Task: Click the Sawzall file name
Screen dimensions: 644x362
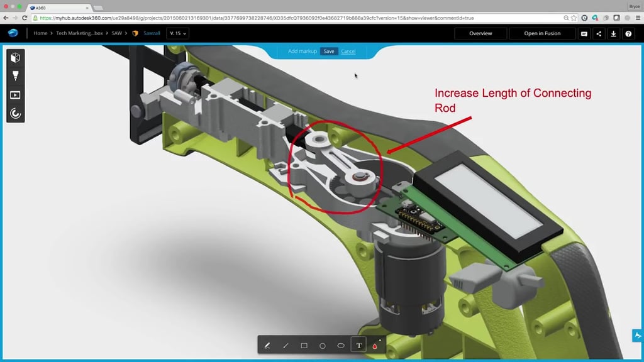Action: 152,33
